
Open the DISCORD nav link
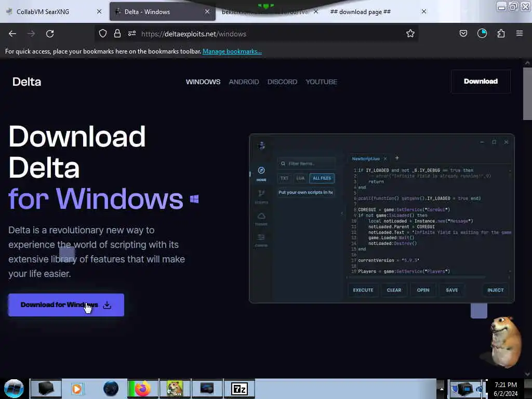coord(282,82)
